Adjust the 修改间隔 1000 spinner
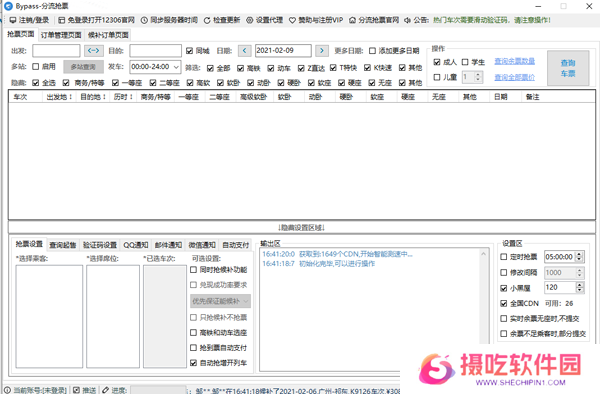Screen dimensions: 600x394 579,272
